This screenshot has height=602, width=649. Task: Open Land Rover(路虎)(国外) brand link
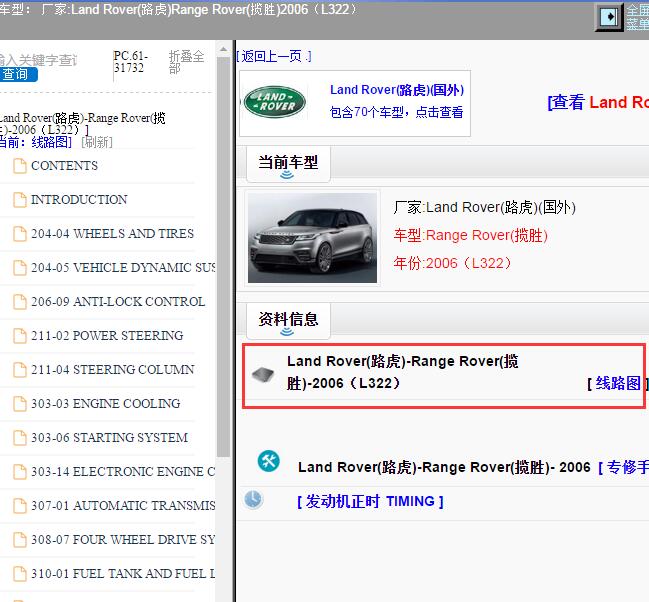click(397, 90)
